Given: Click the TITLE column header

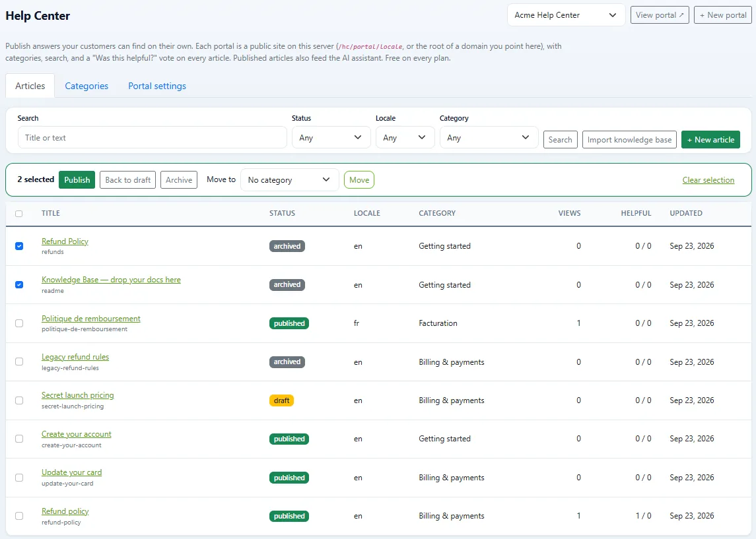Looking at the screenshot, I should pyautogui.click(x=51, y=213).
